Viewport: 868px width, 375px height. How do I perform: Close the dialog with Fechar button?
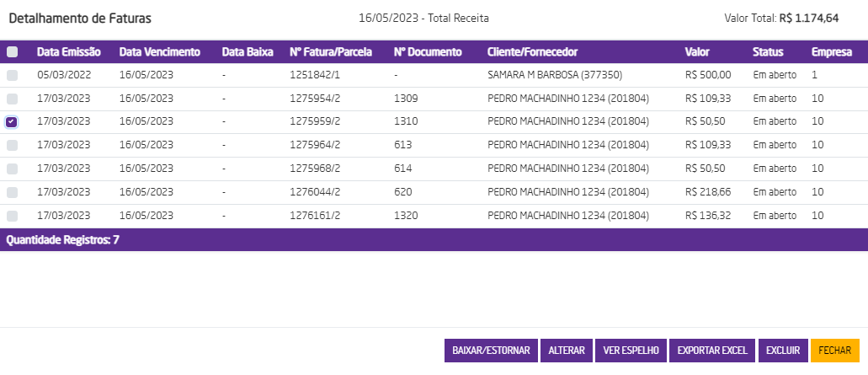[x=834, y=351]
